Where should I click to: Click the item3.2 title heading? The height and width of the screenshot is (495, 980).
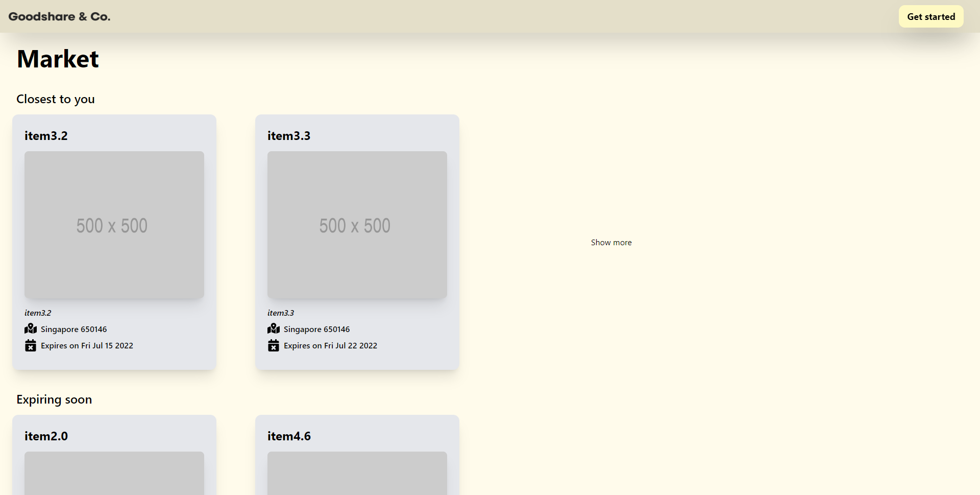(46, 135)
